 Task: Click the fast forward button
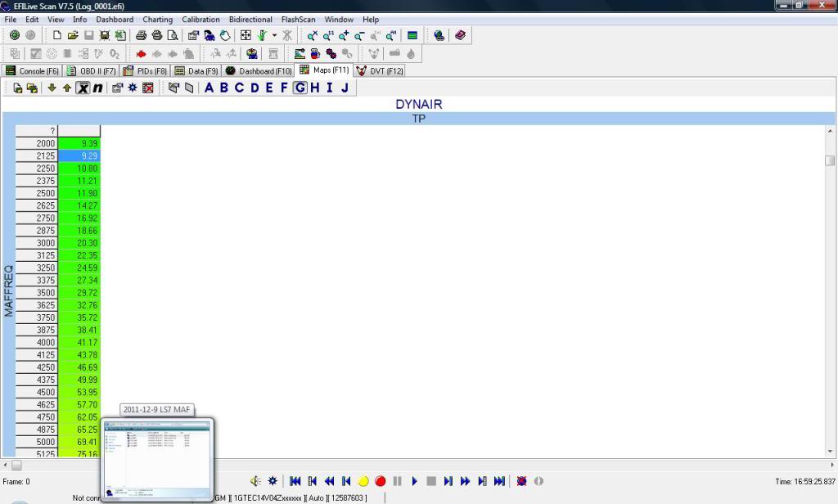[465, 481]
